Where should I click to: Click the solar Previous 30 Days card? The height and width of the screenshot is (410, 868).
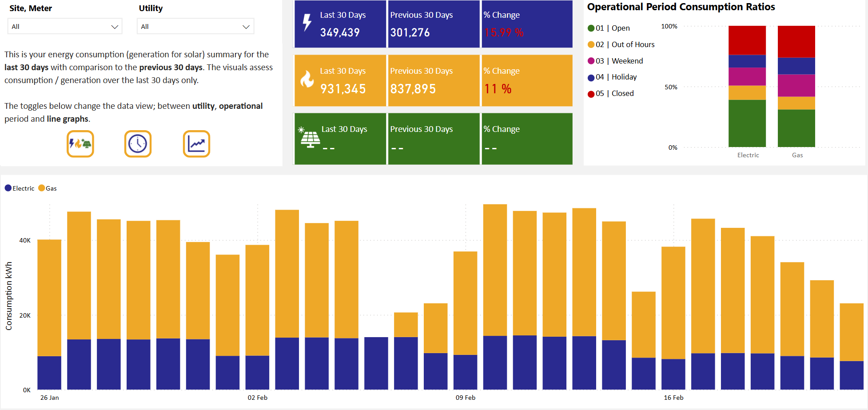tap(434, 139)
